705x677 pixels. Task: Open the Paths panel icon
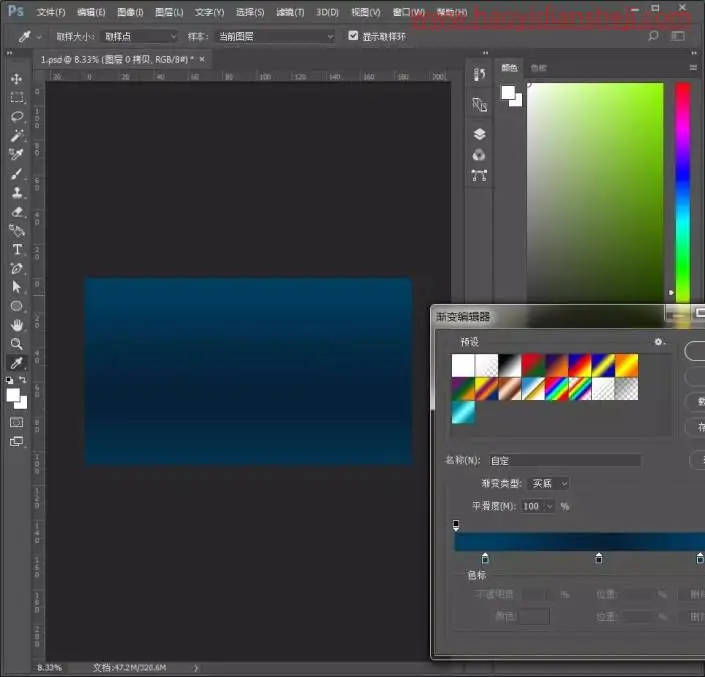tap(479, 175)
